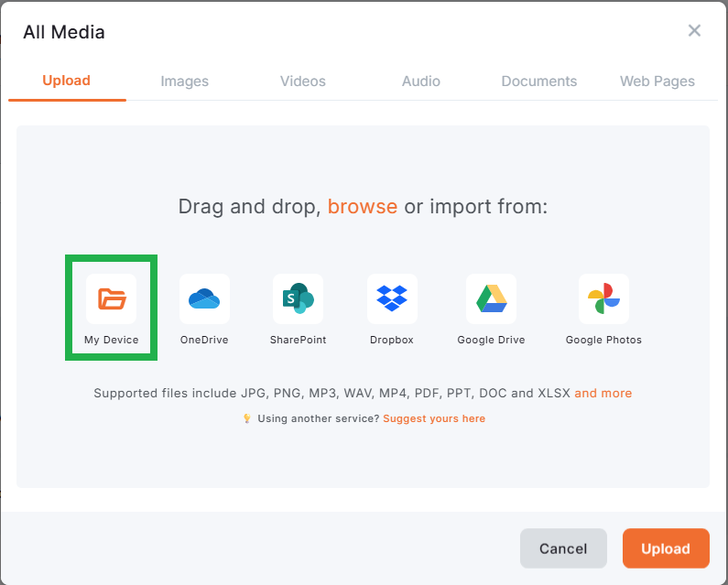Select the Audio tab

[x=421, y=81]
